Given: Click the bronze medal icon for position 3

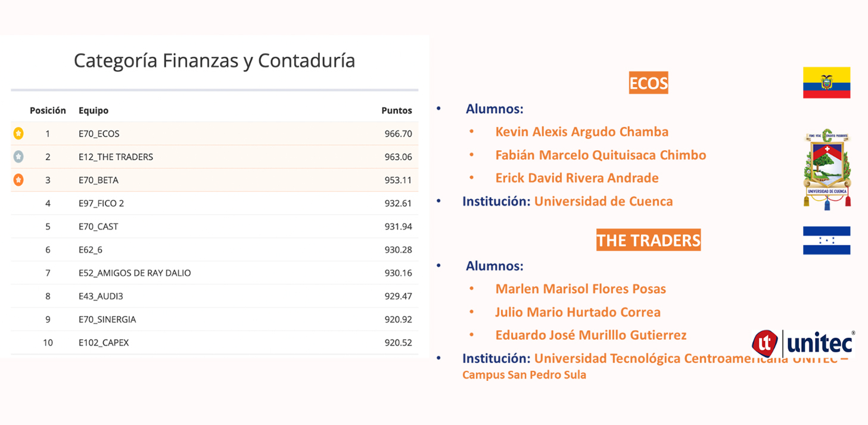Looking at the screenshot, I should pyautogui.click(x=18, y=180).
